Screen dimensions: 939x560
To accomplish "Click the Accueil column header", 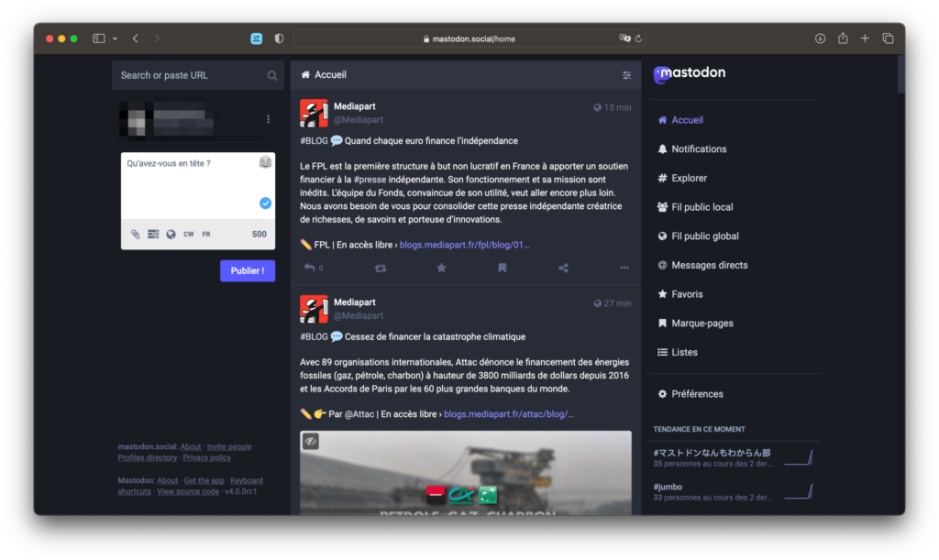I will (465, 75).
